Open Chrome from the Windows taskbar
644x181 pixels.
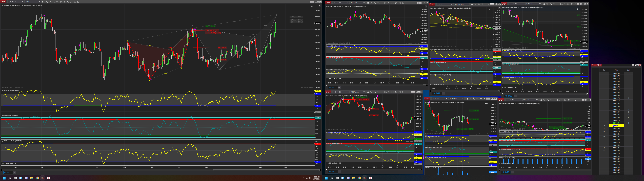pyautogui.click(x=37, y=178)
